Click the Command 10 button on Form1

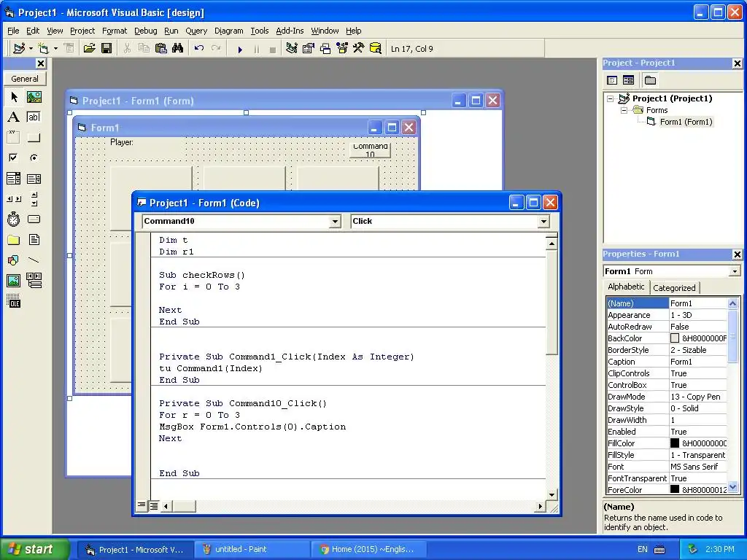coord(370,150)
